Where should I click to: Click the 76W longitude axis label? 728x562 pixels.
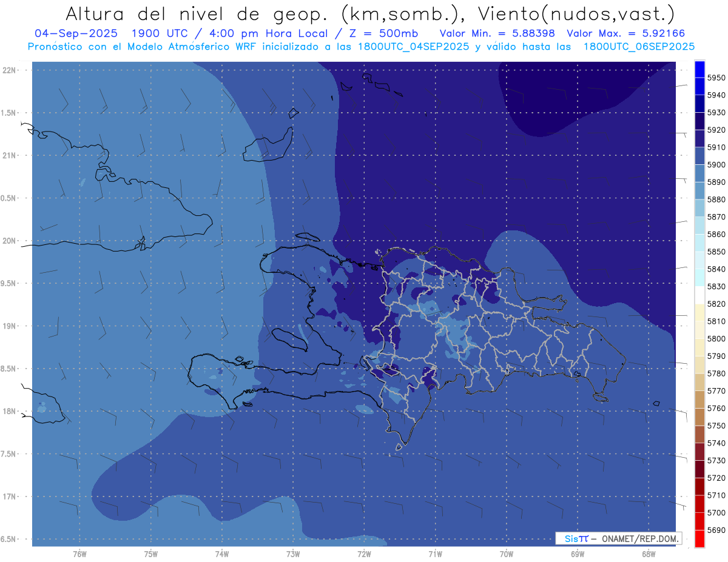point(79,554)
